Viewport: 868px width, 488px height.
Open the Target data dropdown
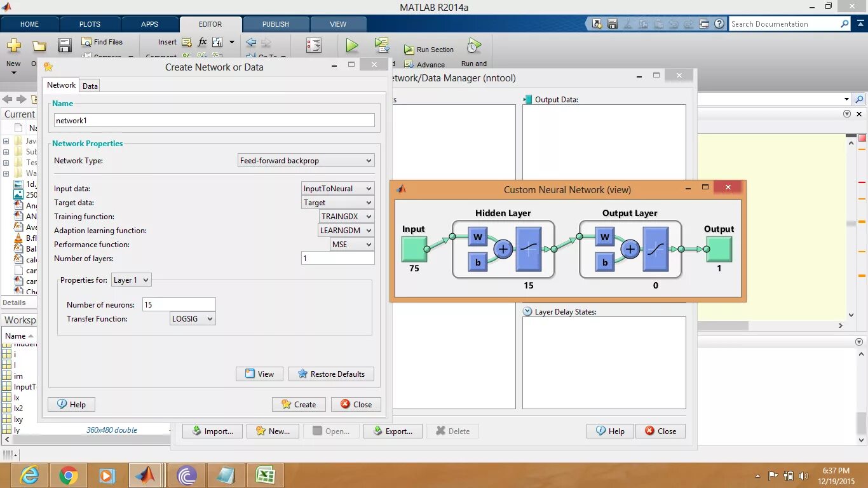(337, 203)
